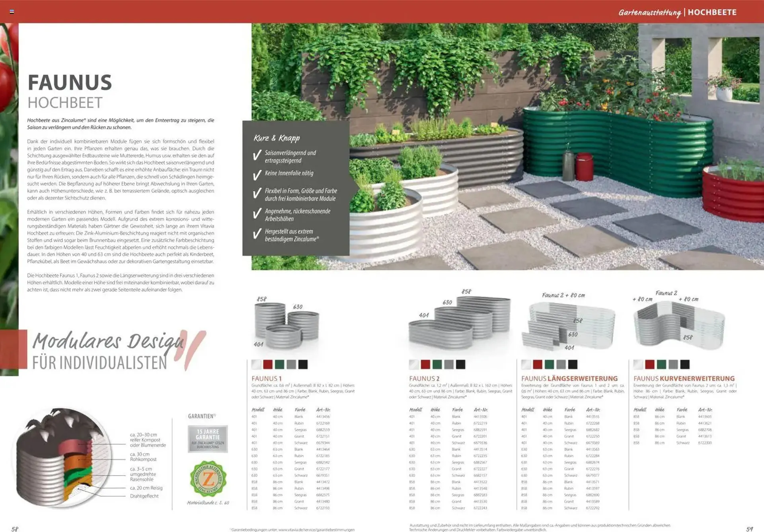
Task: Click the 15 Jahre Garantie badge
Action: click(208, 439)
